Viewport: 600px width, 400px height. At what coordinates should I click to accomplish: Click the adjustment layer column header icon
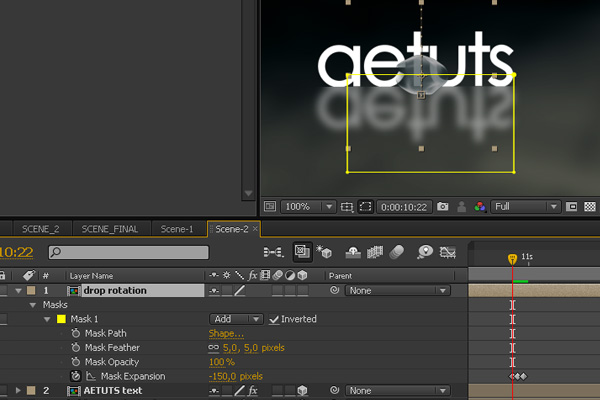pos(290,275)
